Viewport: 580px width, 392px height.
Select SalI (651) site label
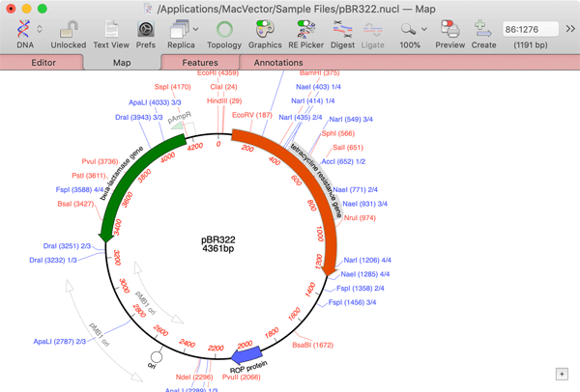click(348, 148)
